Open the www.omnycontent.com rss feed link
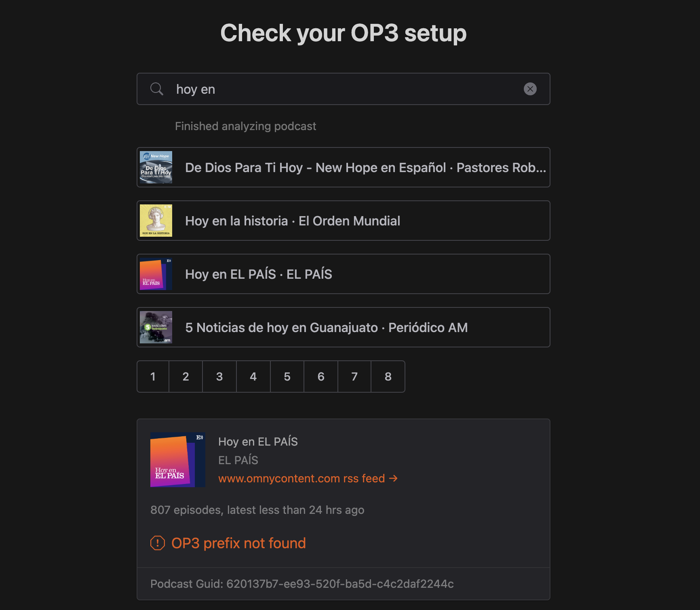Image resolution: width=700 pixels, height=610 pixels. coord(308,478)
